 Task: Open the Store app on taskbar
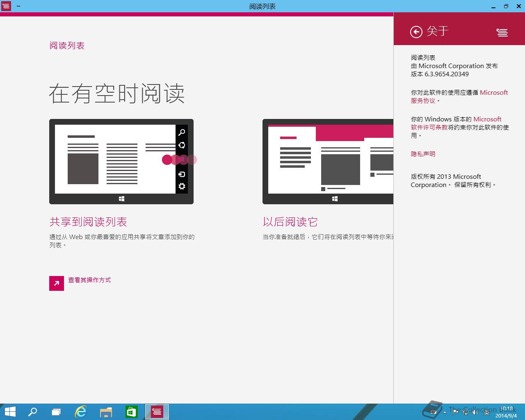pyautogui.click(x=131, y=411)
